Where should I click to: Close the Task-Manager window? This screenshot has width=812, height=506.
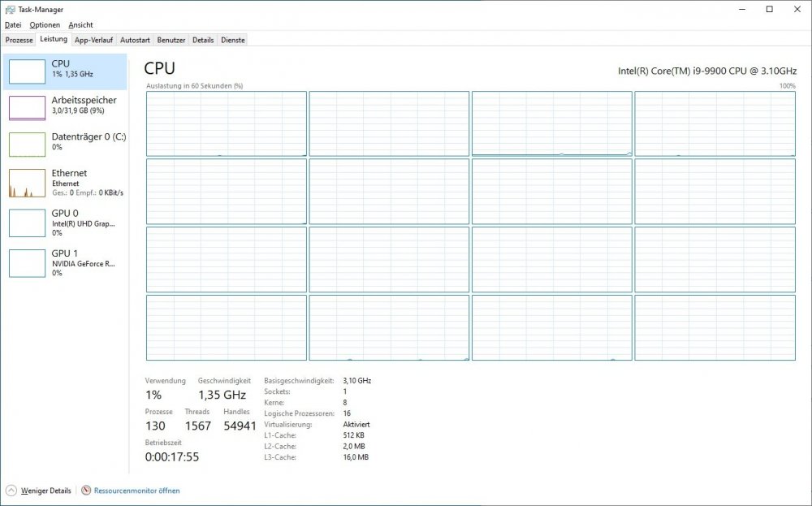click(797, 9)
